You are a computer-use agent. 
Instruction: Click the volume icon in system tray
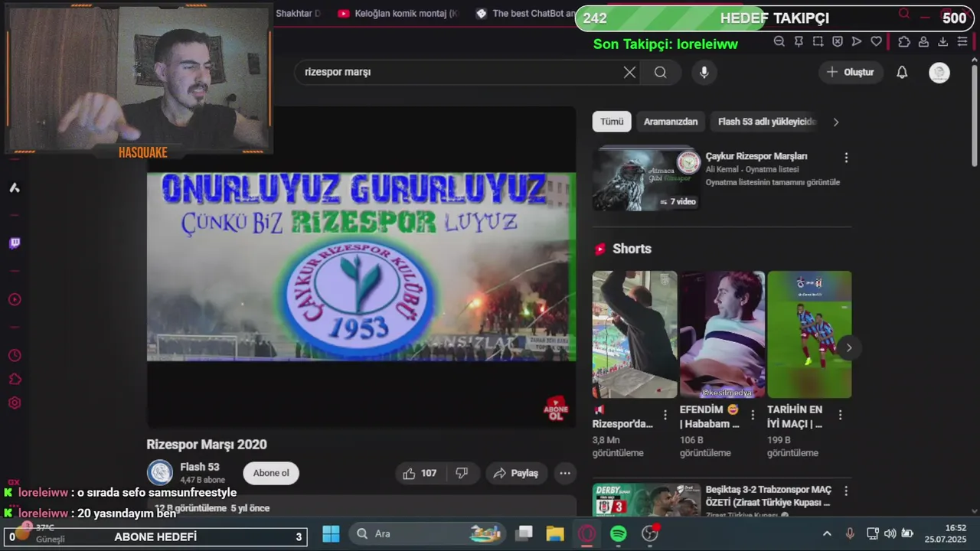pyautogui.click(x=890, y=533)
